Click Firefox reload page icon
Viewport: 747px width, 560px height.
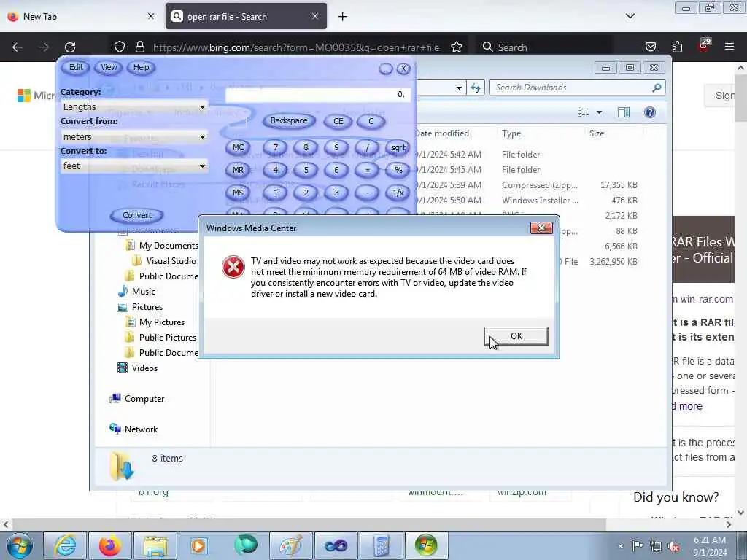click(x=70, y=47)
